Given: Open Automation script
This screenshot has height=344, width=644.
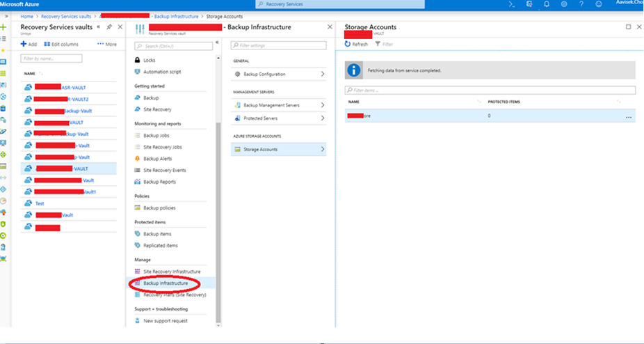Looking at the screenshot, I should point(162,72).
